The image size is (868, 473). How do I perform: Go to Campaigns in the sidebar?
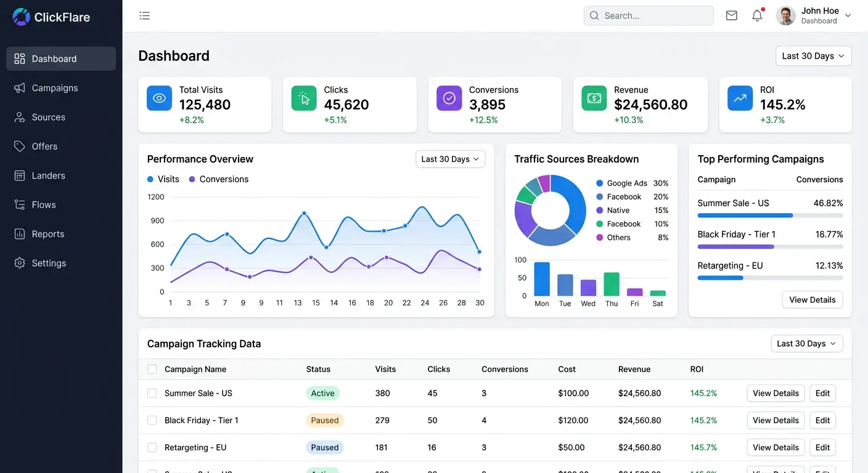(x=61, y=87)
